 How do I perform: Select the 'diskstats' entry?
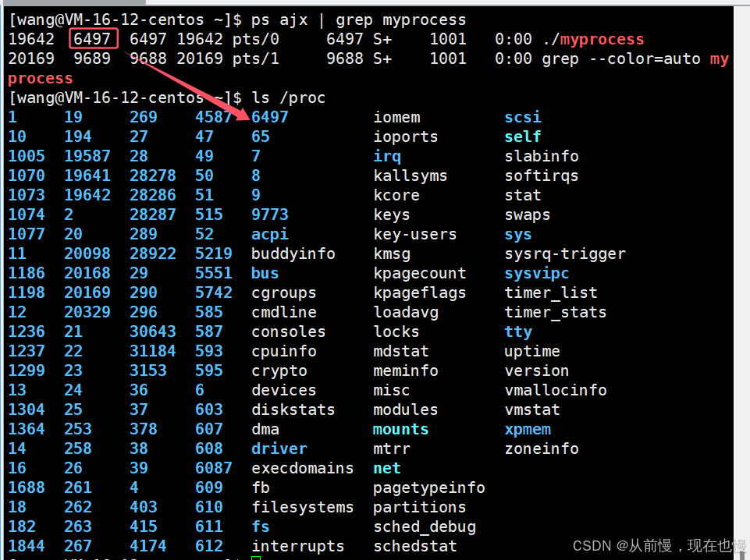tap(293, 410)
